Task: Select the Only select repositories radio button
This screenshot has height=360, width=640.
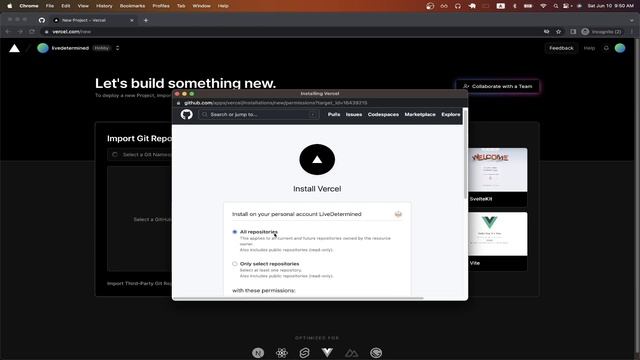Action: [235, 264]
